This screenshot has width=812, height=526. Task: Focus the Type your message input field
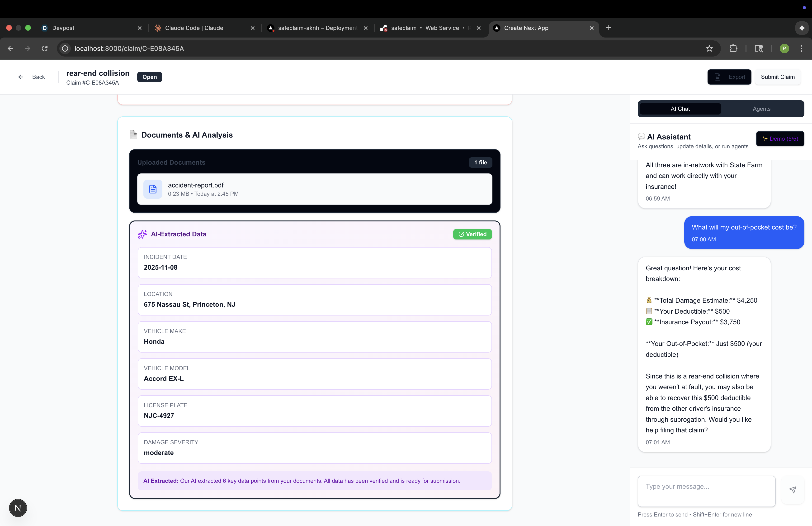[x=706, y=491]
